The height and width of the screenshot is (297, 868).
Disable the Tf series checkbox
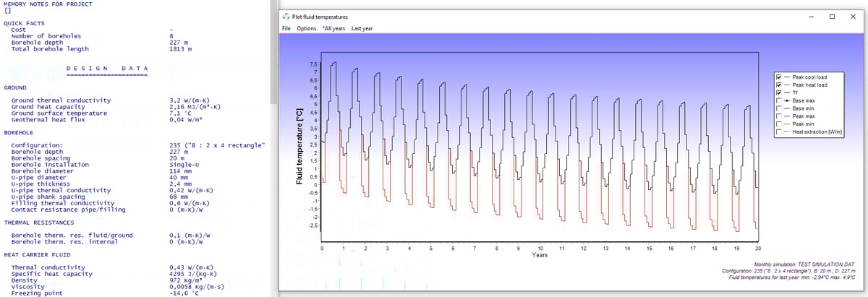pos(778,92)
